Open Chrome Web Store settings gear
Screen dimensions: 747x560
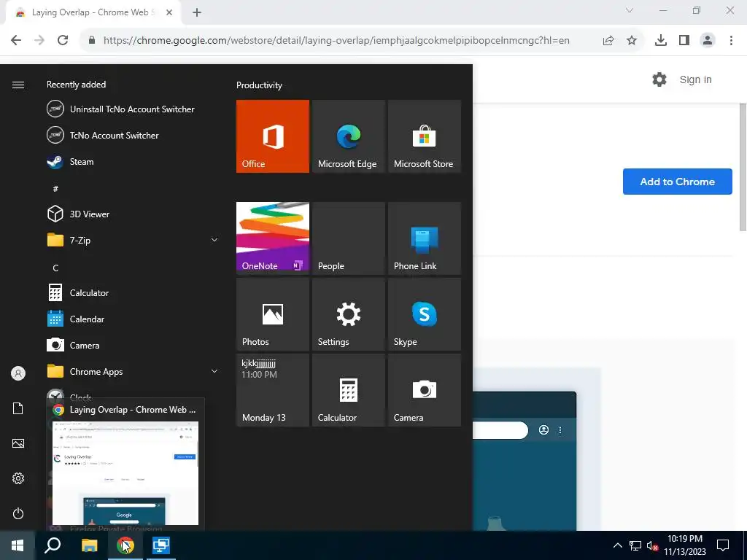(659, 79)
